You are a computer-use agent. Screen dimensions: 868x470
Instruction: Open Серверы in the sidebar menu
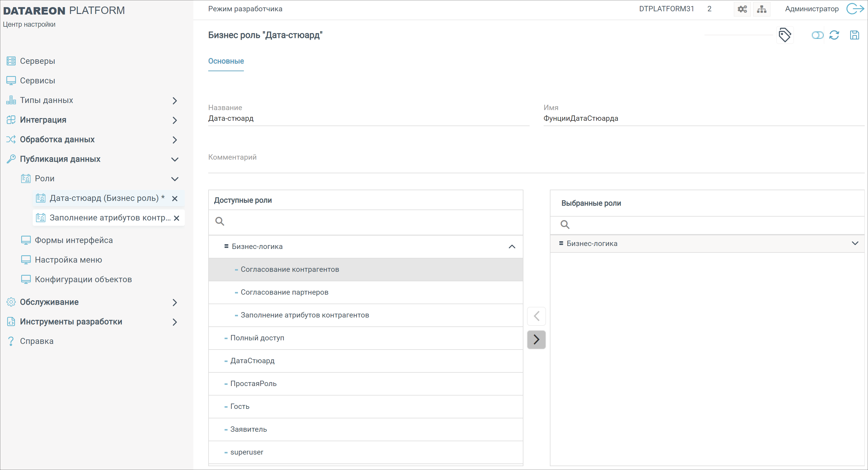click(x=37, y=61)
